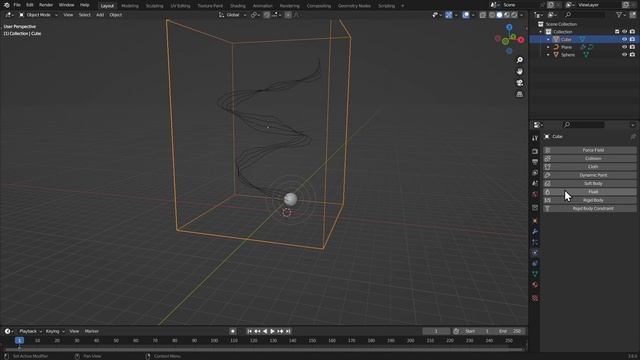Image resolution: width=640 pixels, height=360 pixels.
Task: Click the Blender logo menu icon
Action: point(7,5)
